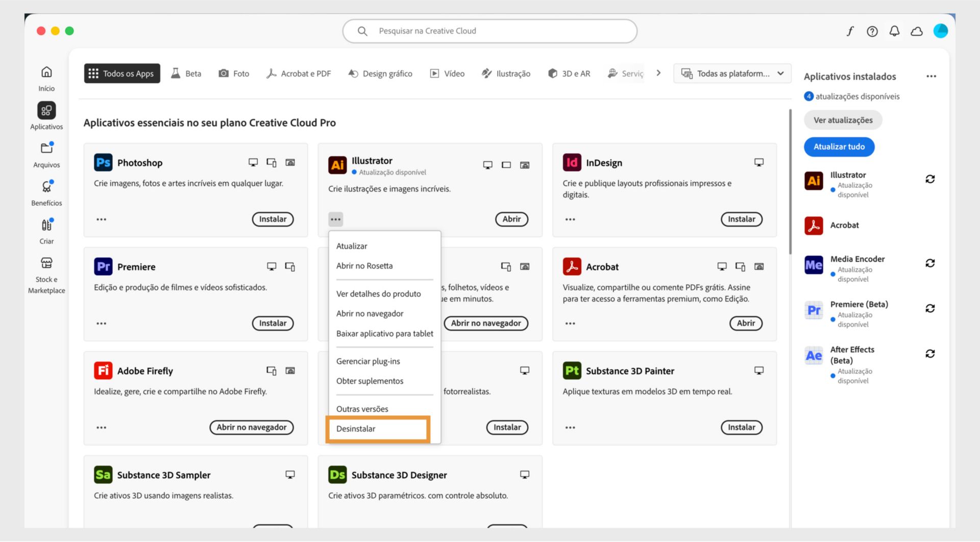Image resolution: width=980 pixels, height=542 pixels.
Task: Click the cloud sync status icon
Action: [x=917, y=32]
